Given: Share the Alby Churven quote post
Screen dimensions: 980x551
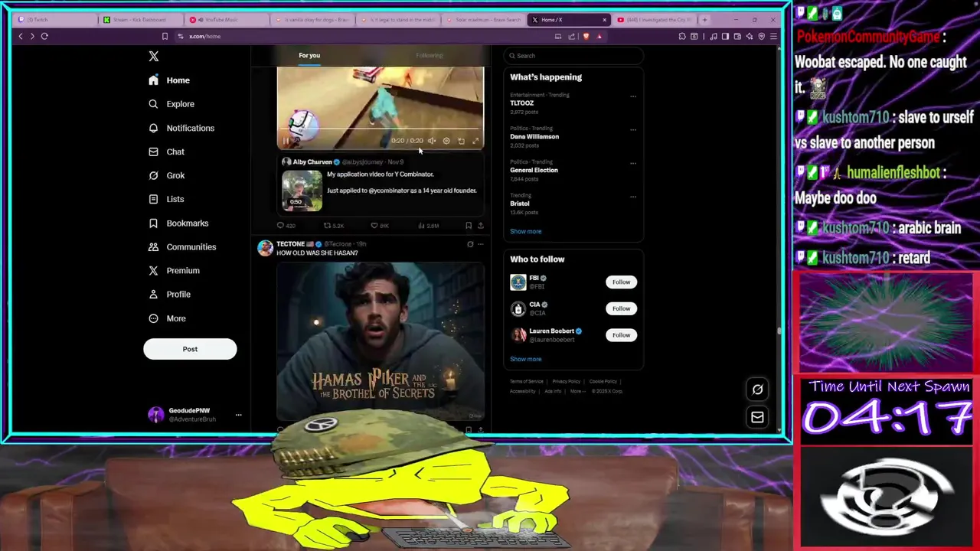Looking at the screenshot, I should coord(480,226).
